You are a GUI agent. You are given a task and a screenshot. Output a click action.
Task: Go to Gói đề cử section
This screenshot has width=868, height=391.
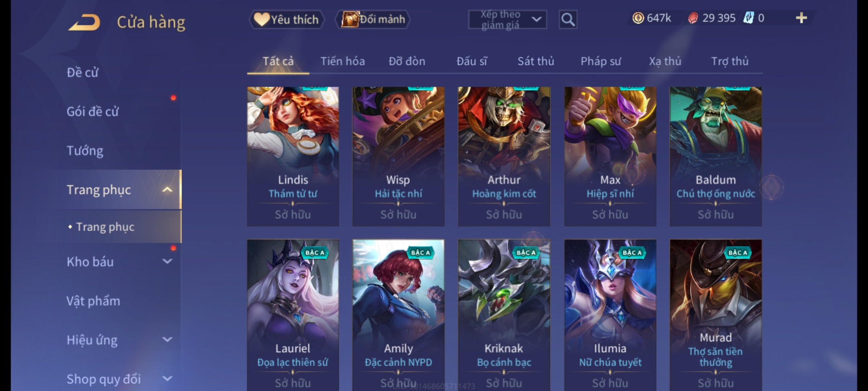point(93,112)
